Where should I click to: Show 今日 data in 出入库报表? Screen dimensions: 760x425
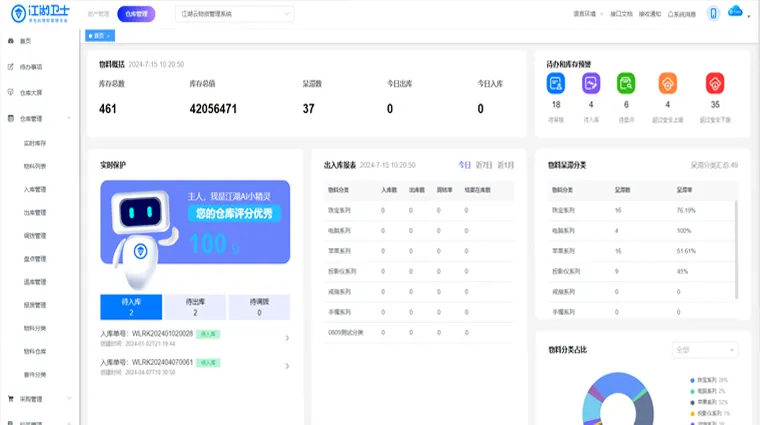(464, 165)
